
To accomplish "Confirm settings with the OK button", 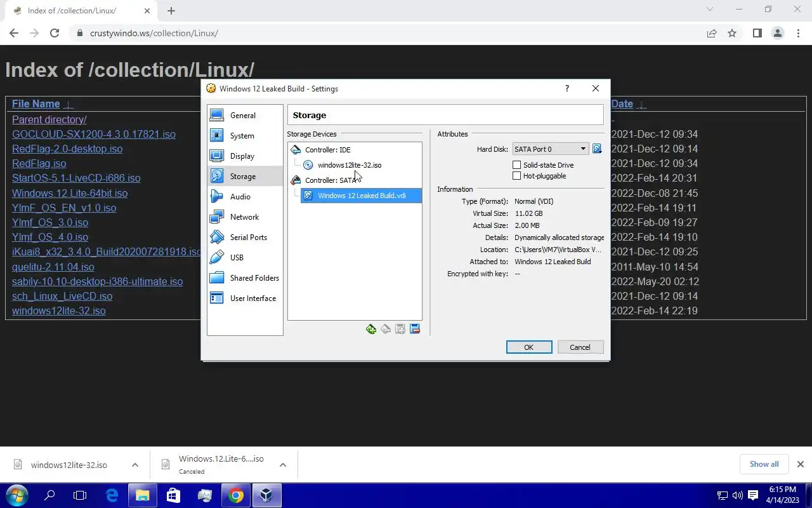I will coord(529,347).
